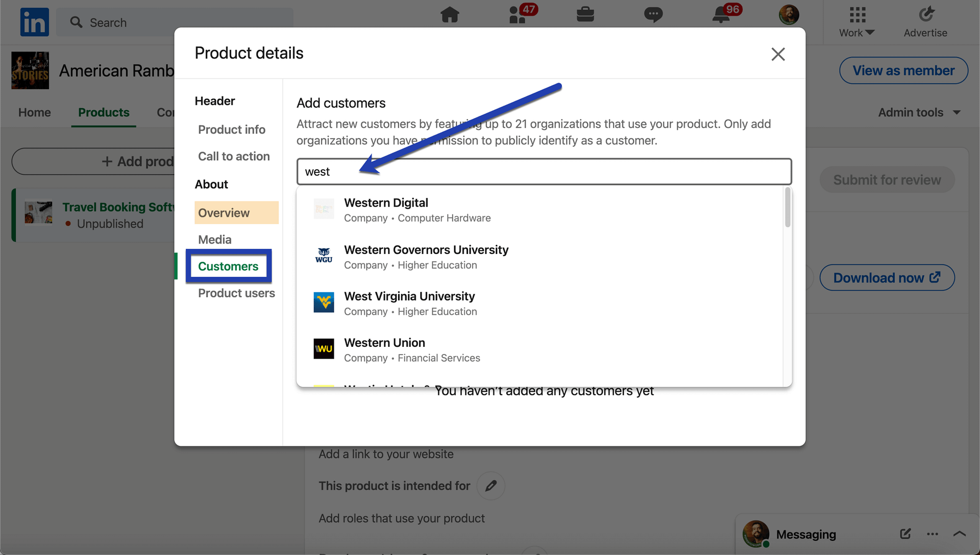Viewport: 980px width, 555px height.
Task: Open the Jobs briefcase icon
Action: 585,14
